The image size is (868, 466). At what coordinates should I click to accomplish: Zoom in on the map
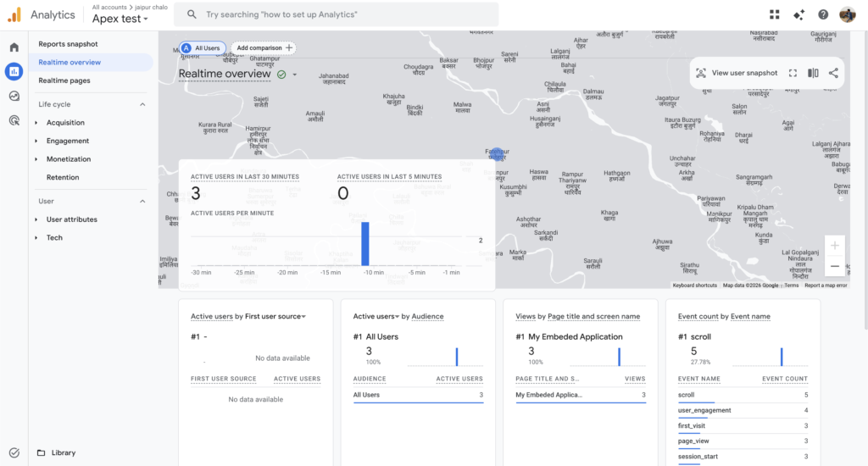point(834,246)
